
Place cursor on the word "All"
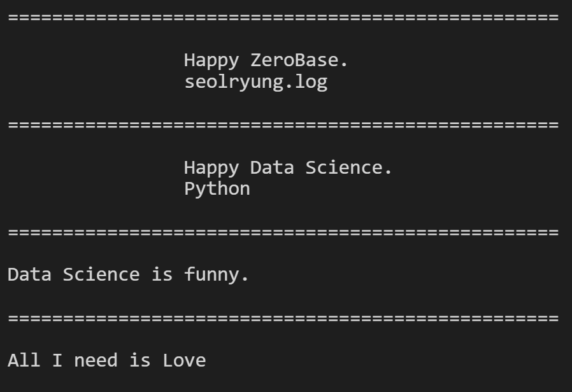point(24,361)
